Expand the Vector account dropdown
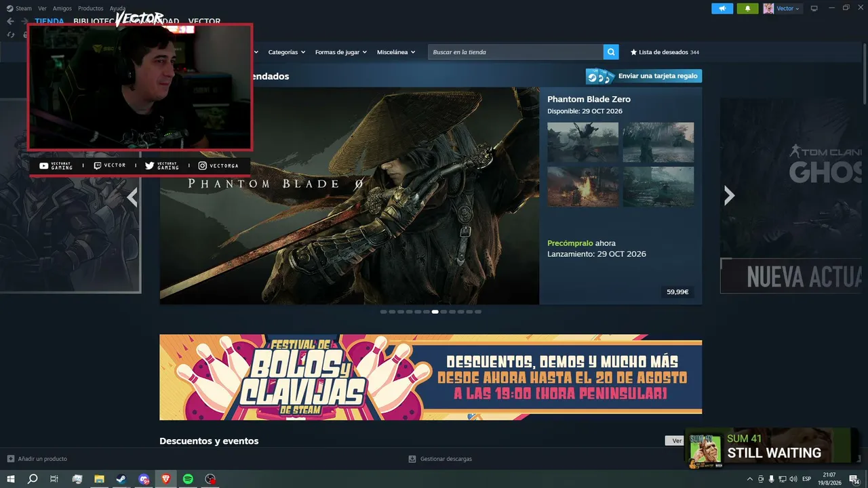This screenshot has height=488, width=868. (788, 9)
